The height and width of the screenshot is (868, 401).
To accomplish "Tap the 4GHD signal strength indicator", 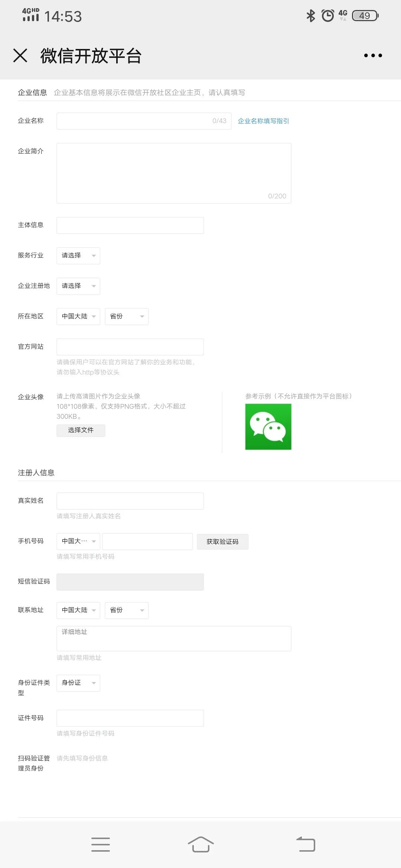I will [31, 15].
